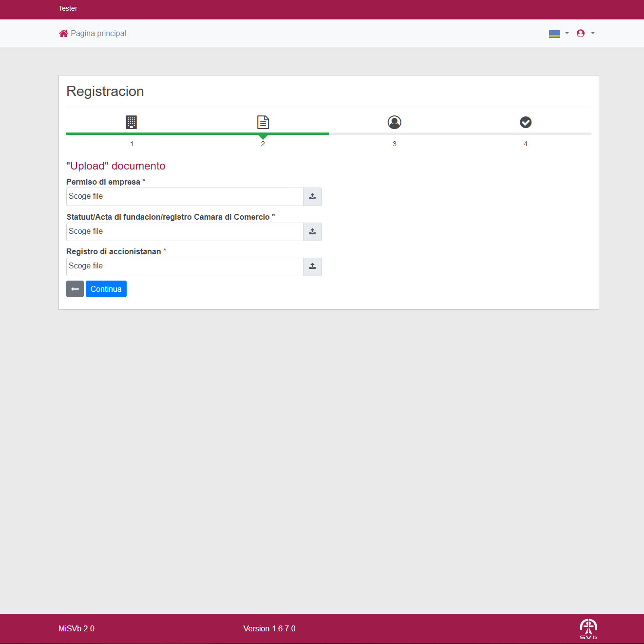Click the SVb logo in footer

coord(588,629)
